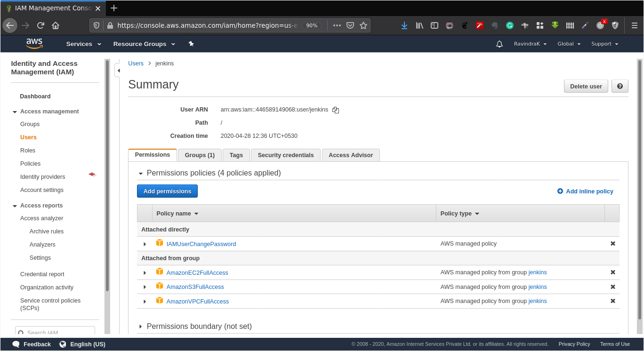The image size is (644, 351).
Task: Remove the IAMUserChangePassword policy with the X
Action: [613, 244]
